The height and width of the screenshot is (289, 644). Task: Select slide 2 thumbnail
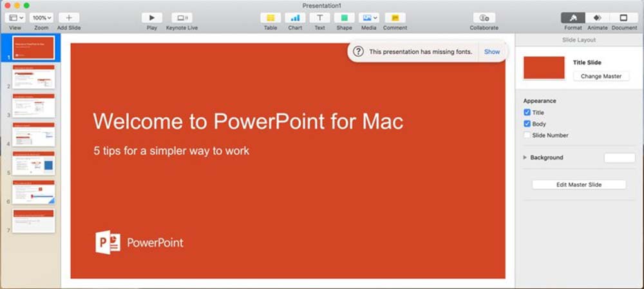[x=33, y=77]
